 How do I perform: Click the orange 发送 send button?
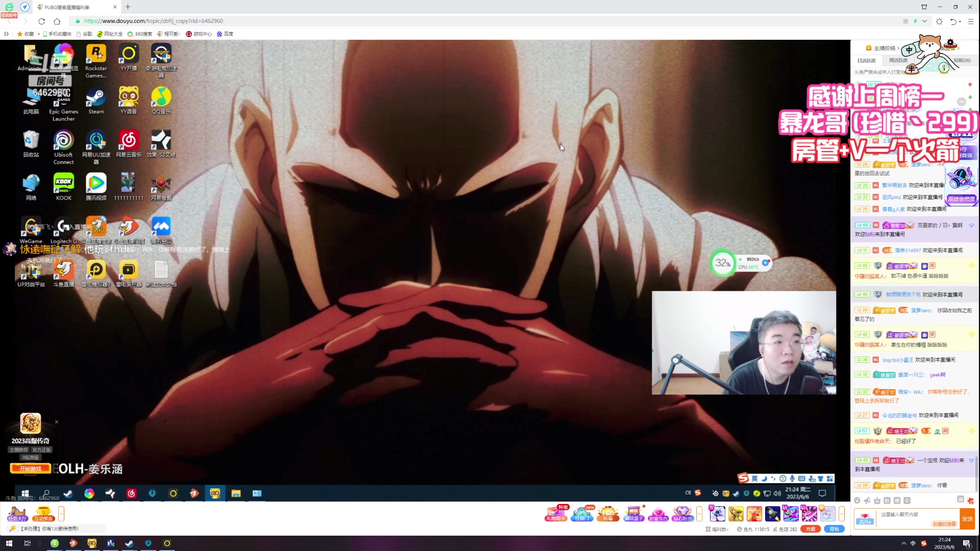967,519
